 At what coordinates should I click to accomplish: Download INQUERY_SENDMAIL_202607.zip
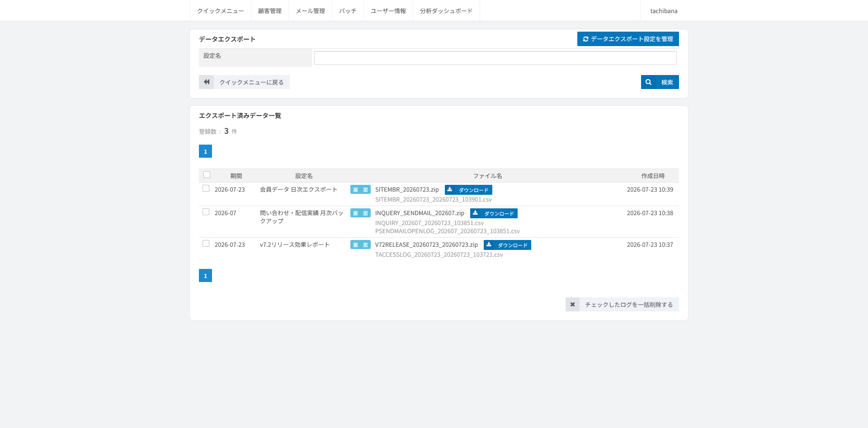(x=494, y=213)
